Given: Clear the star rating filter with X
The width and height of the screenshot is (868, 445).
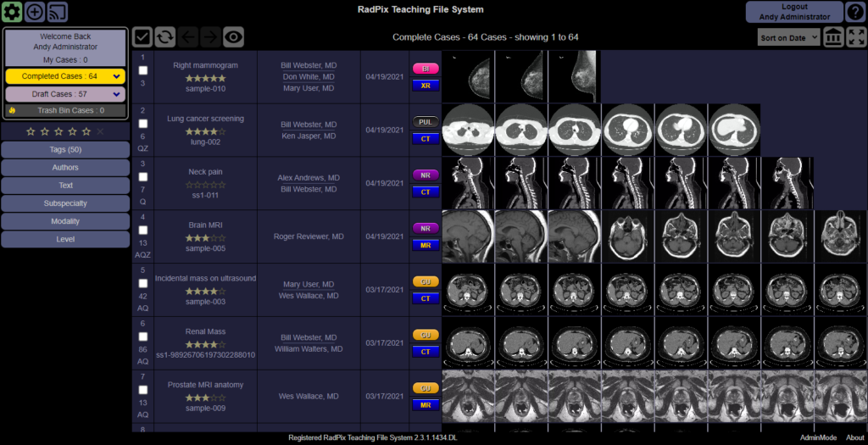Looking at the screenshot, I should [x=100, y=131].
